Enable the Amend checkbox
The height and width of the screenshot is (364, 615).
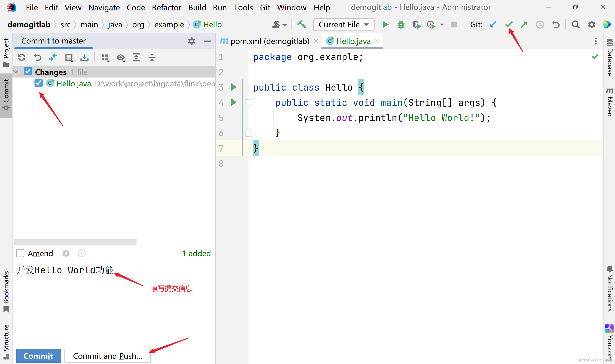click(20, 253)
